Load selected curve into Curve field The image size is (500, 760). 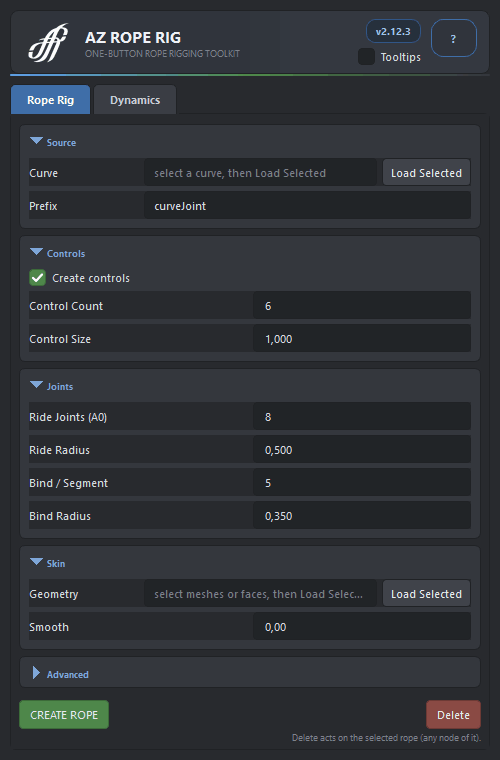426,173
